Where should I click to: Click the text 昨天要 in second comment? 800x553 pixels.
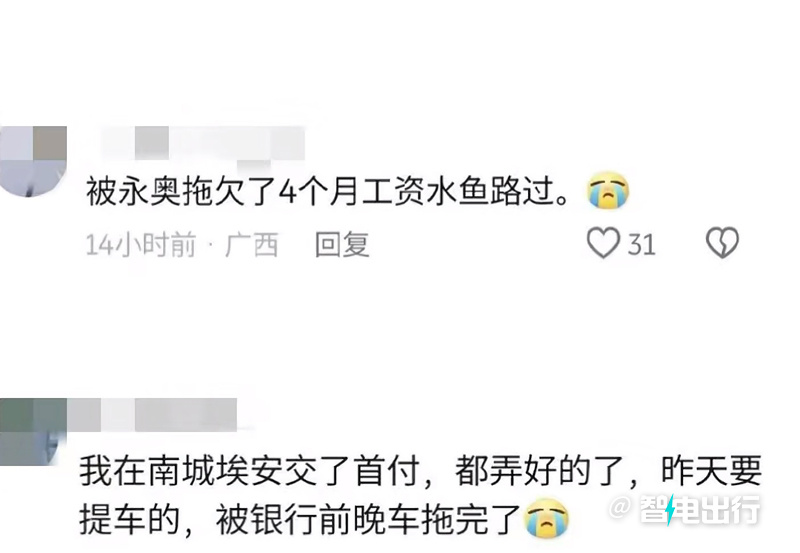click(x=711, y=470)
